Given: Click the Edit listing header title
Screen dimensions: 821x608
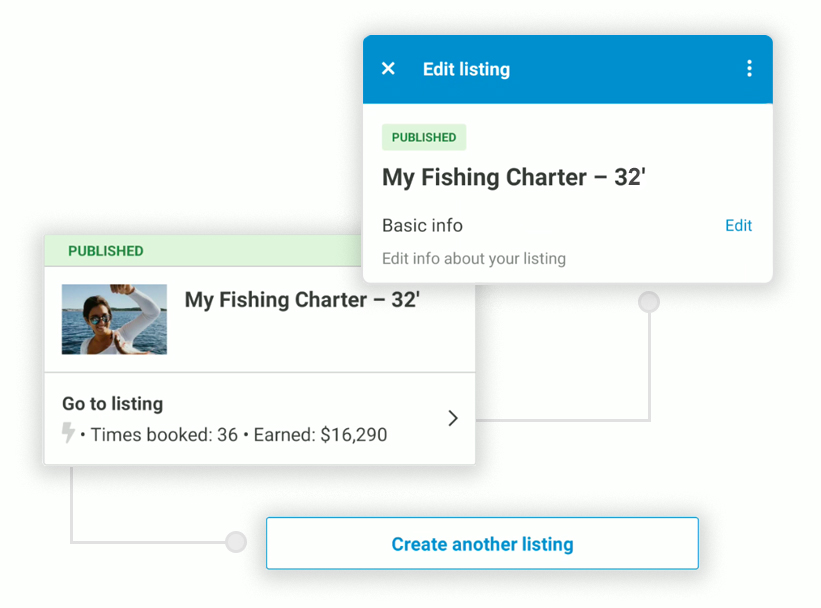Looking at the screenshot, I should [x=466, y=69].
